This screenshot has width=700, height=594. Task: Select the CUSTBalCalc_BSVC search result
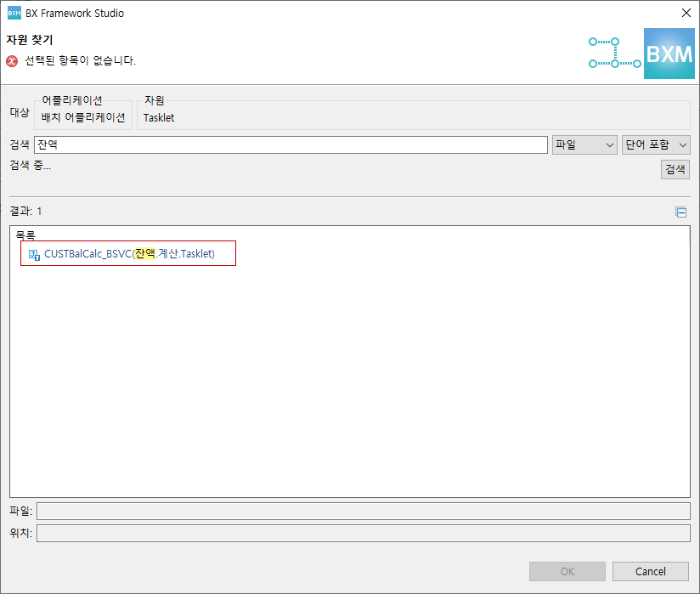[x=127, y=252]
